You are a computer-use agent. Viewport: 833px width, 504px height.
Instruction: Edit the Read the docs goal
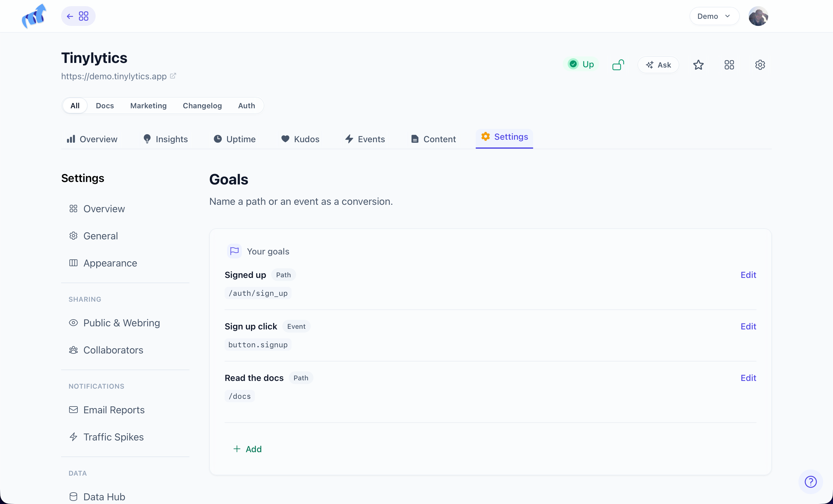(748, 378)
